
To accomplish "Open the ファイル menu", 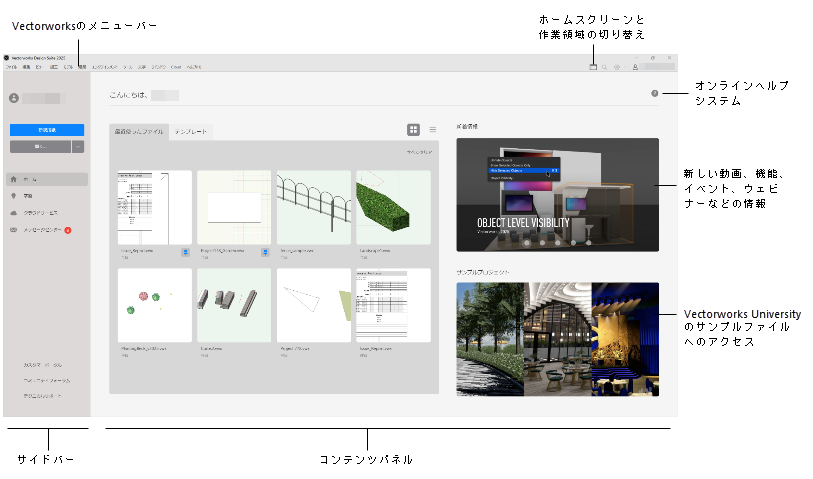I will click(x=11, y=67).
